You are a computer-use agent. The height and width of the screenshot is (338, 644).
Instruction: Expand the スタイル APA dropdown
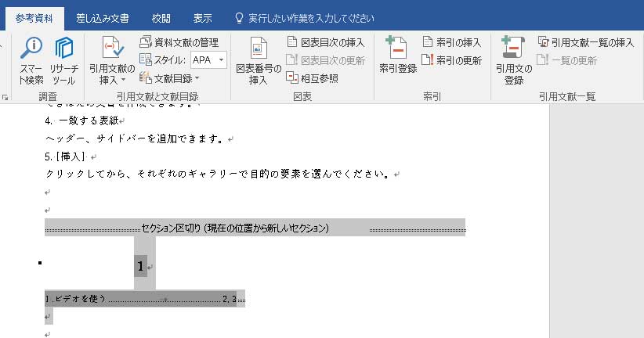222,59
